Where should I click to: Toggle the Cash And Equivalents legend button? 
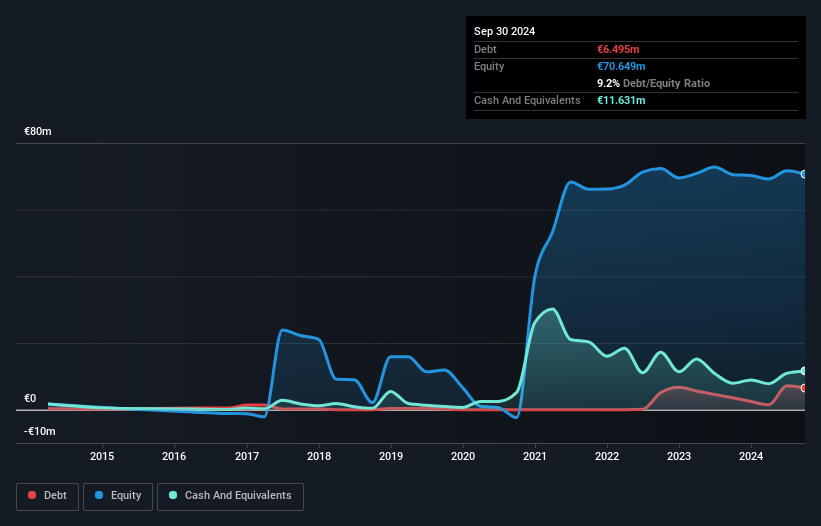[x=230, y=496]
